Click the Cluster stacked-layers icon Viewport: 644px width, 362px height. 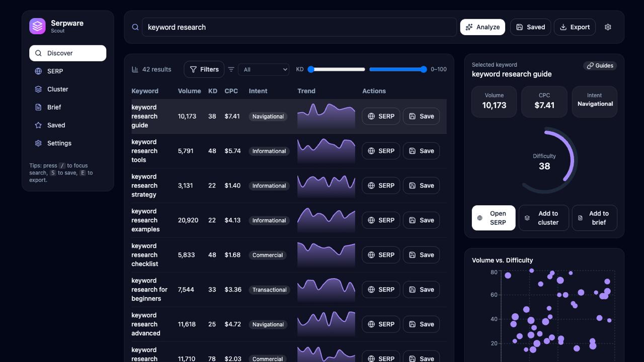pos(38,89)
